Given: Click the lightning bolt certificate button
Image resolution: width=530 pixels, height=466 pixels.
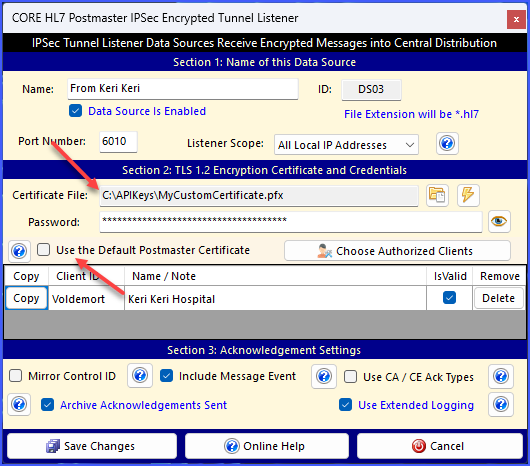Looking at the screenshot, I should click(x=468, y=195).
